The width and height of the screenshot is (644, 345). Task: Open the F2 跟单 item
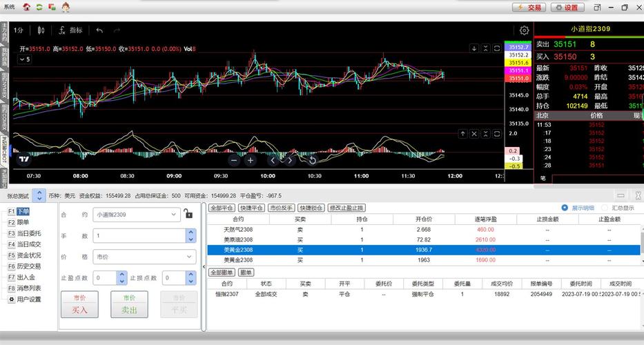pyautogui.click(x=19, y=222)
